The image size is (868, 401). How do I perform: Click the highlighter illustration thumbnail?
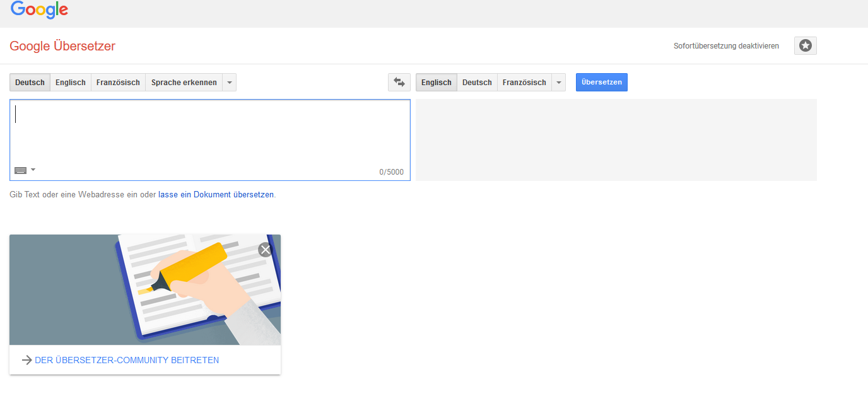pos(145,290)
